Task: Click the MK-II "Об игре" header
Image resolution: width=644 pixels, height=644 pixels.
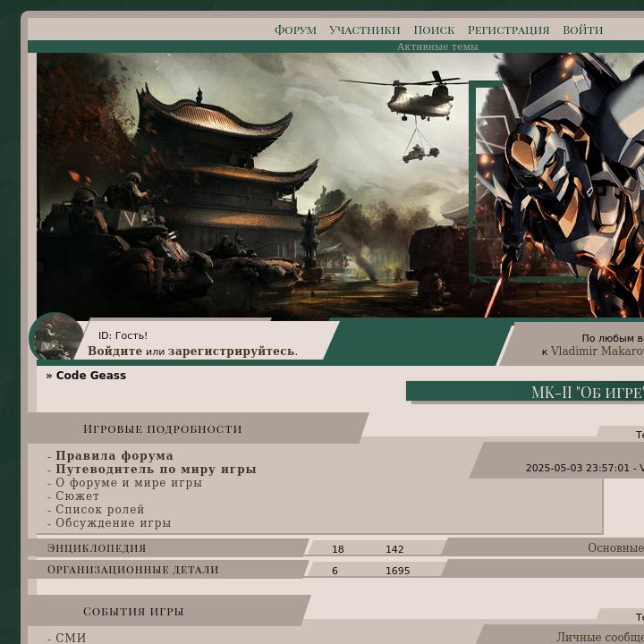Action: coord(588,393)
